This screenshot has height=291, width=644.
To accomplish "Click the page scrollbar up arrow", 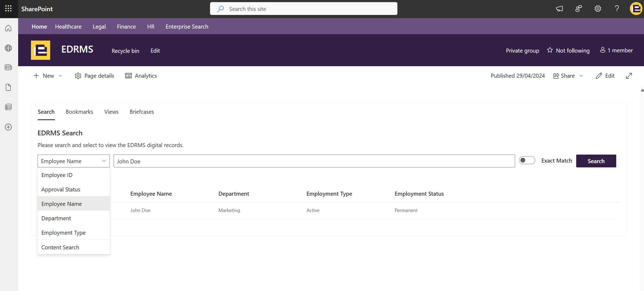I will point(642,91).
